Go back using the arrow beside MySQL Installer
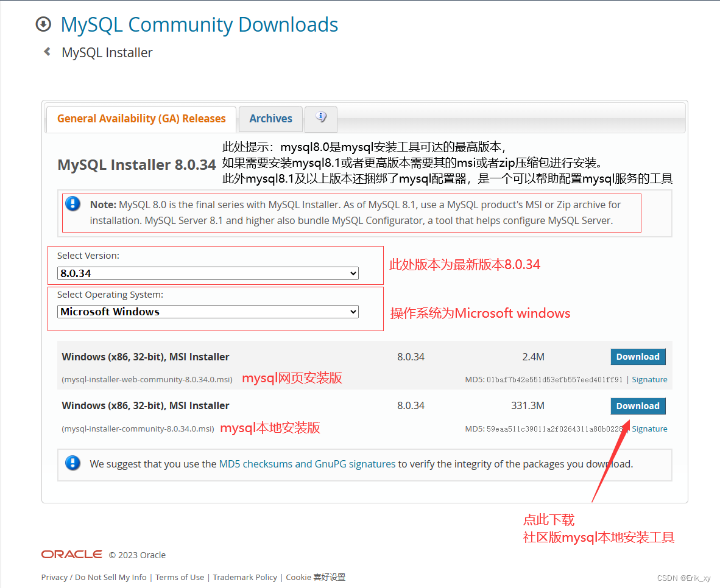720x588 pixels. click(x=48, y=51)
